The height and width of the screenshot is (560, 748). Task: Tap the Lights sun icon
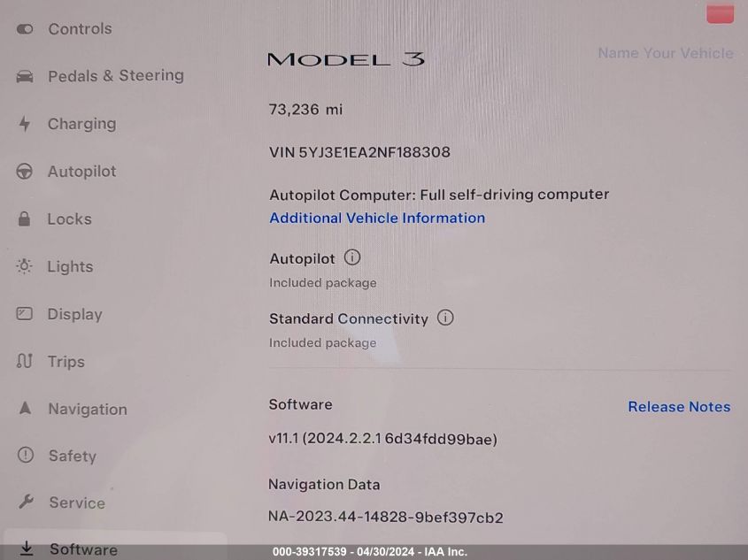pyautogui.click(x=24, y=266)
